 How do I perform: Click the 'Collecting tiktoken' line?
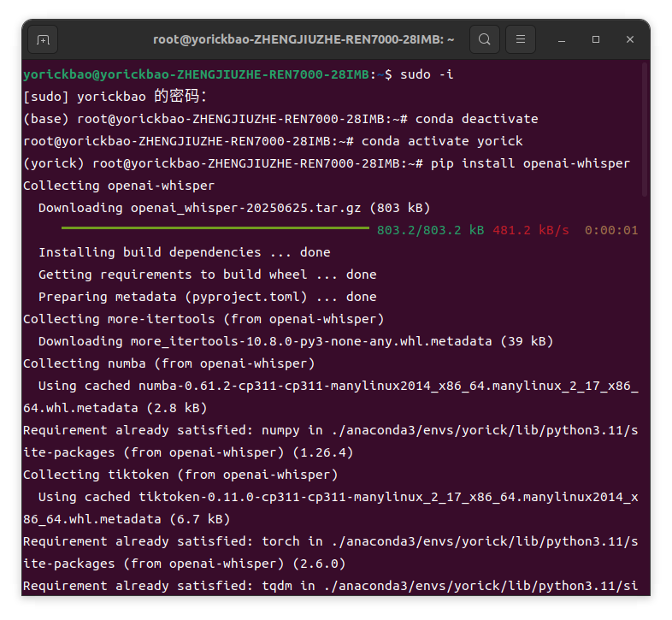pos(180,475)
